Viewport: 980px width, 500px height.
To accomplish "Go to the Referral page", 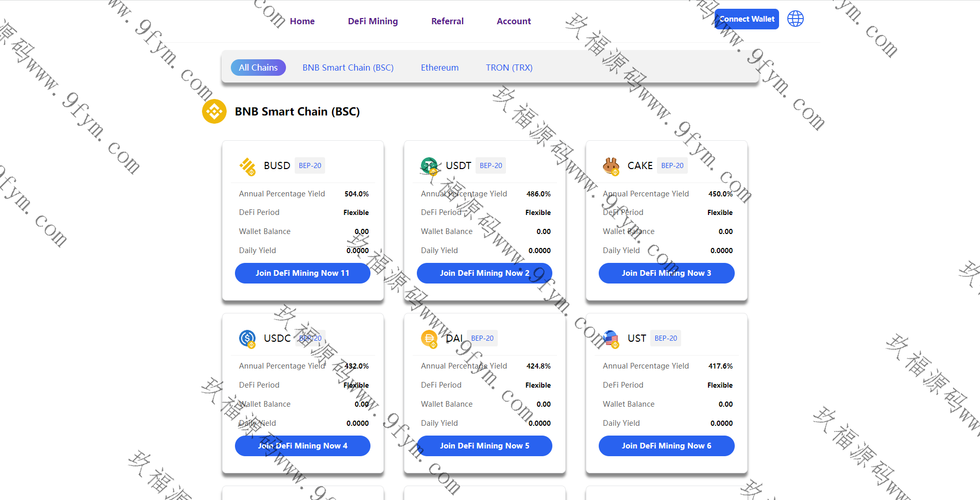I will [447, 21].
